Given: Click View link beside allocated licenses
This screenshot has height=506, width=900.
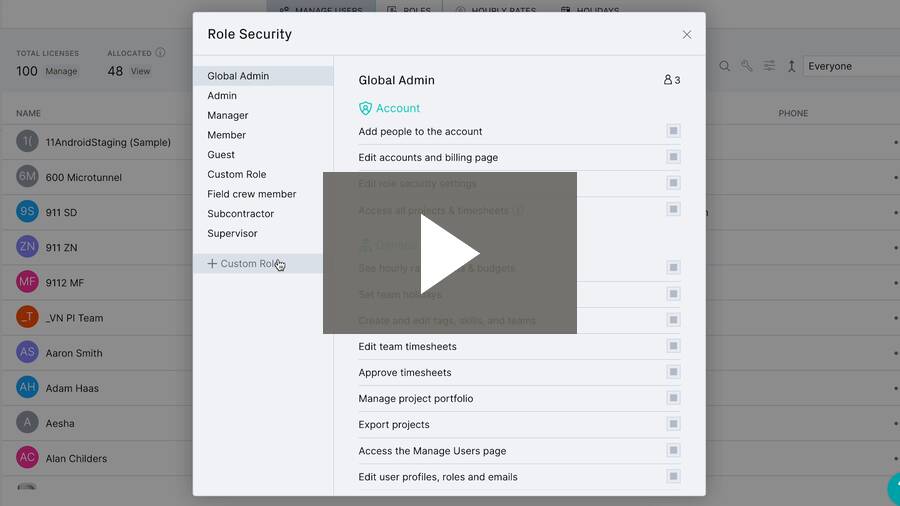Looking at the screenshot, I should 141,71.
